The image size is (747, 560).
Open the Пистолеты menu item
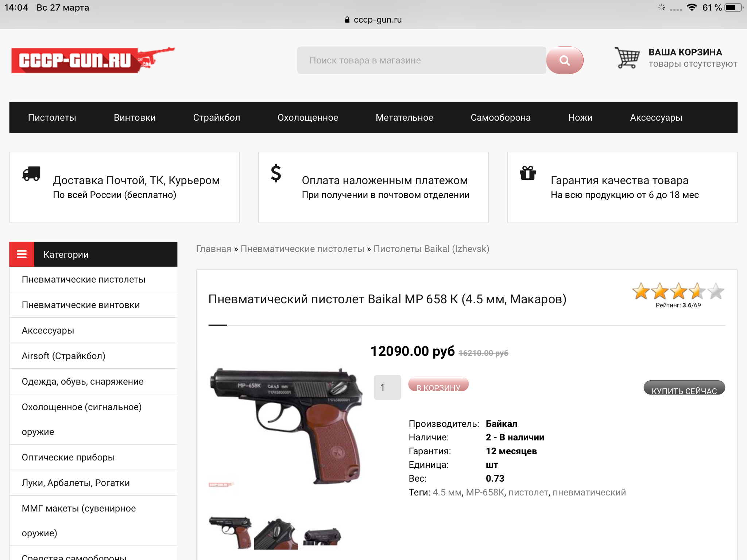(x=52, y=117)
